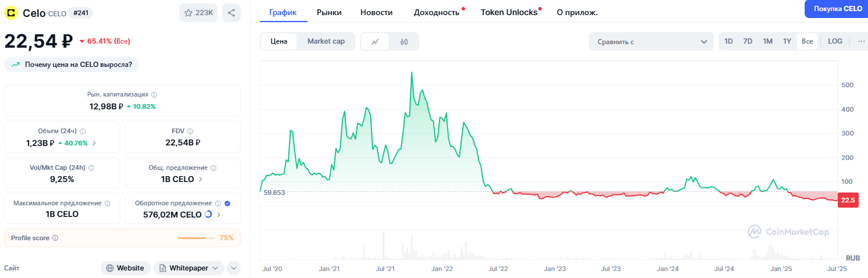Click the 22.5 current price label
Image resolution: width=868 pixels, height=278 pixels.
[x=848, y=201]
